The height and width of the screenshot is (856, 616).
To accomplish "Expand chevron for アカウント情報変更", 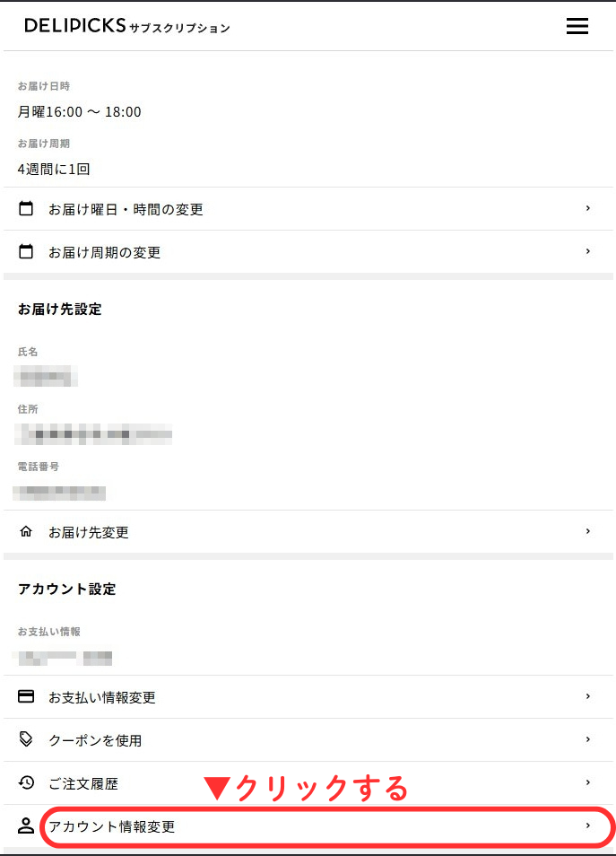I will (588, 825).
